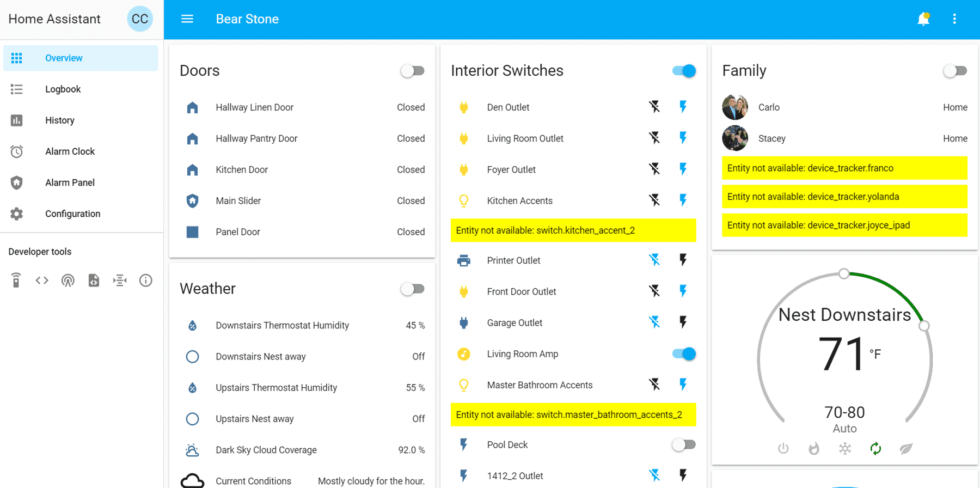The image size is (980, 488).
Task: Set Nest Downstairs to cool mode snowflake icon
Action: click(x=845, y=449)
